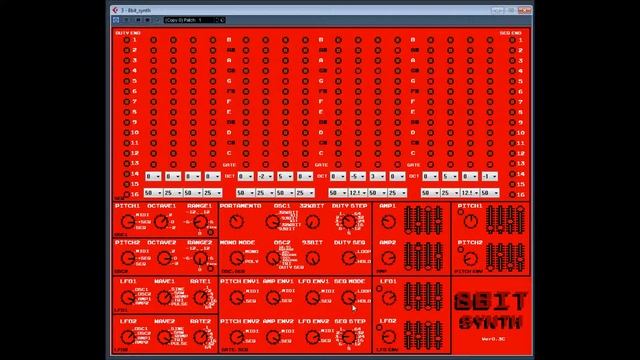Toggle the DUTY END step 10 button
Screen dimensions: 640x360
click(x=127, y=133)
